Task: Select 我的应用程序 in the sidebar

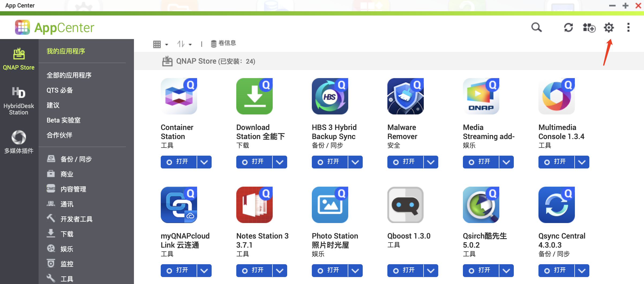Action: [x=66, y=51]
